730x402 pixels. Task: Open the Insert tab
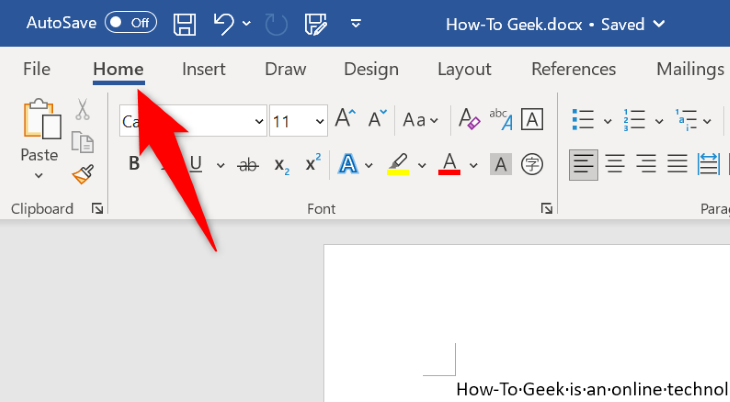pyautogui.click(x=204, y=69)
